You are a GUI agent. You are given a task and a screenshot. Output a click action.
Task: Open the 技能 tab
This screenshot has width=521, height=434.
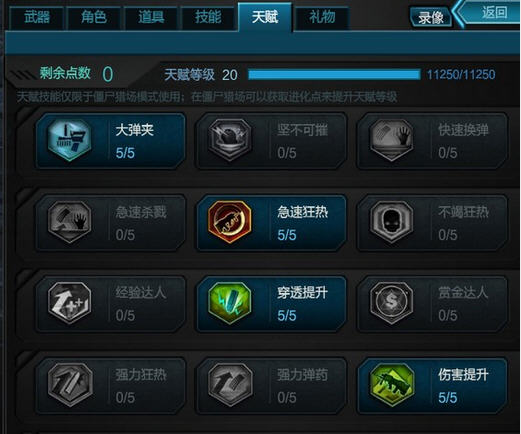tap(208, 18)
